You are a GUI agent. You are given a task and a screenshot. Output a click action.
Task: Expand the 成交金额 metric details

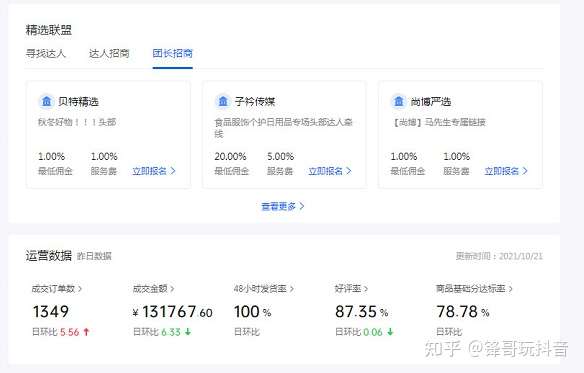[153, 289]
